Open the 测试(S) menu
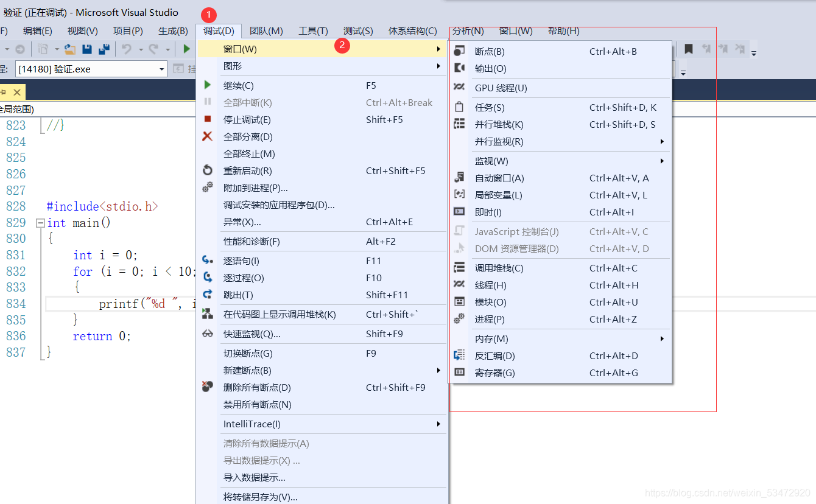The height and width of the screenshot is (504, 816). pyautogui.click(x=358, y=31)
